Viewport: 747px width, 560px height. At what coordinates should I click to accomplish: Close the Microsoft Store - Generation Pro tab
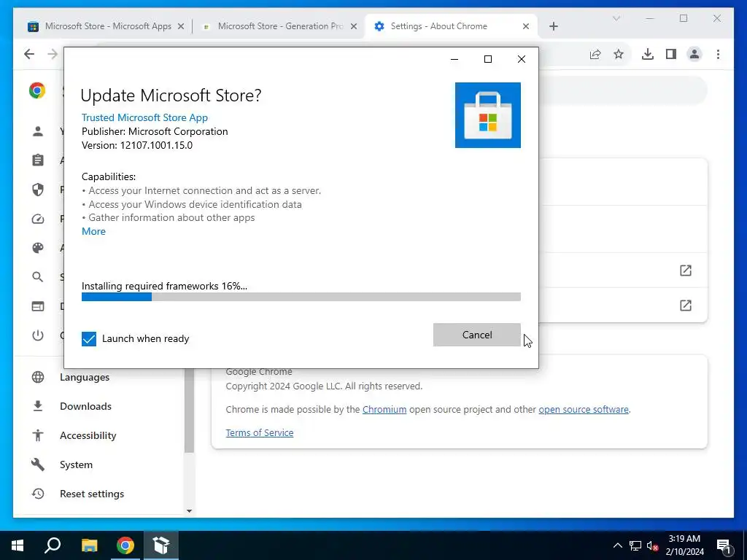tap(354, 27)
